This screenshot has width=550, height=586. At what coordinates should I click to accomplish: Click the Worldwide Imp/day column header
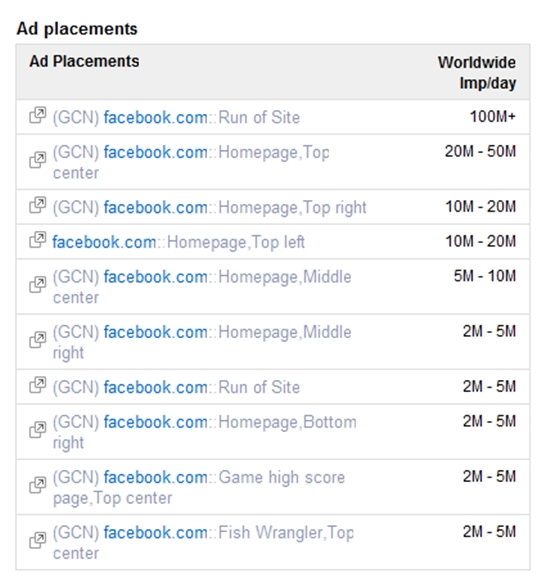[477, 73]
